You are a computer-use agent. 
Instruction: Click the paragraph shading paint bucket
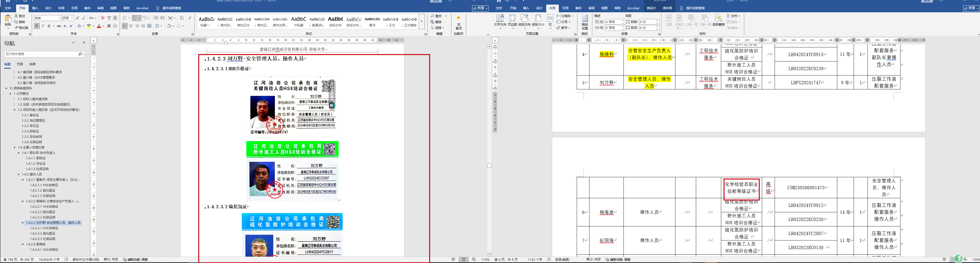tap(169, 26)
